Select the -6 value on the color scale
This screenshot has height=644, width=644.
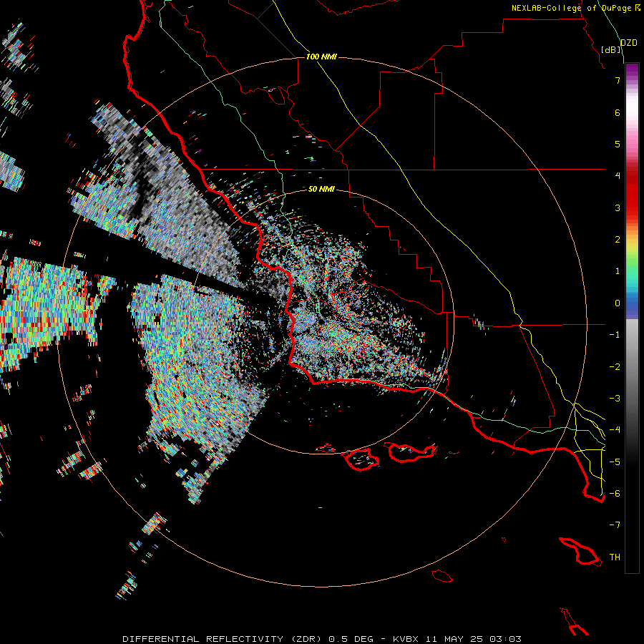[x=615, y=494]
